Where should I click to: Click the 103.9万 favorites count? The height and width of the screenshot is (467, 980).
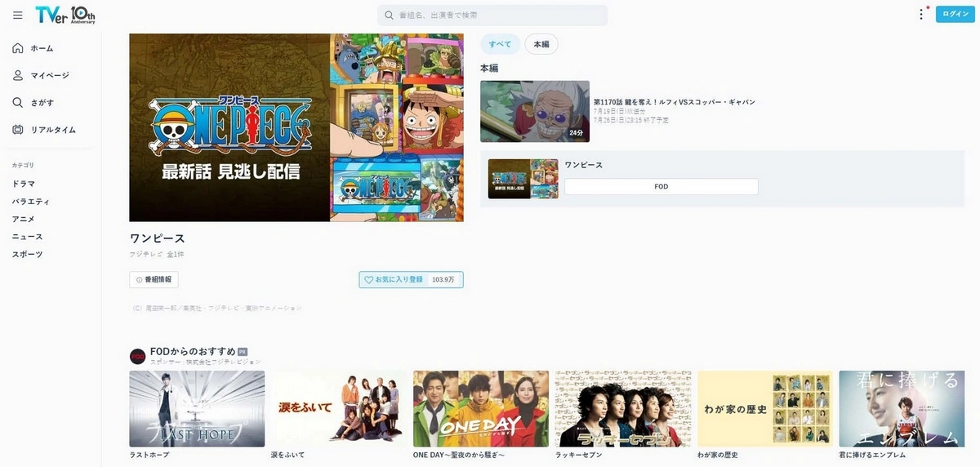(x=445, y=280)
